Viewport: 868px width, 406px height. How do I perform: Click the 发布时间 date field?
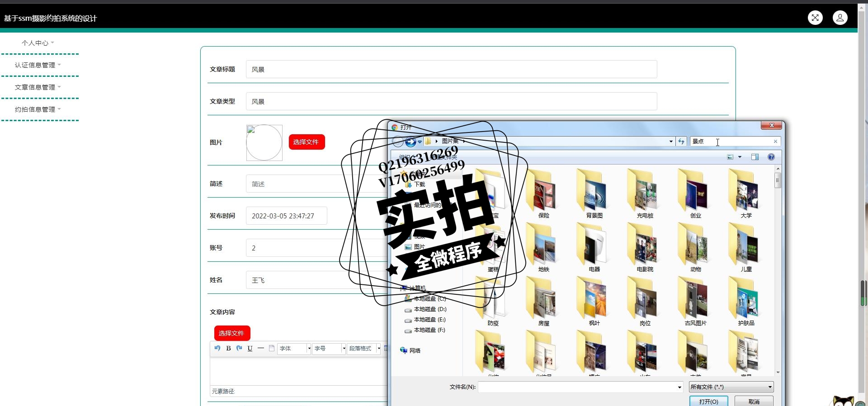point(287,216)
